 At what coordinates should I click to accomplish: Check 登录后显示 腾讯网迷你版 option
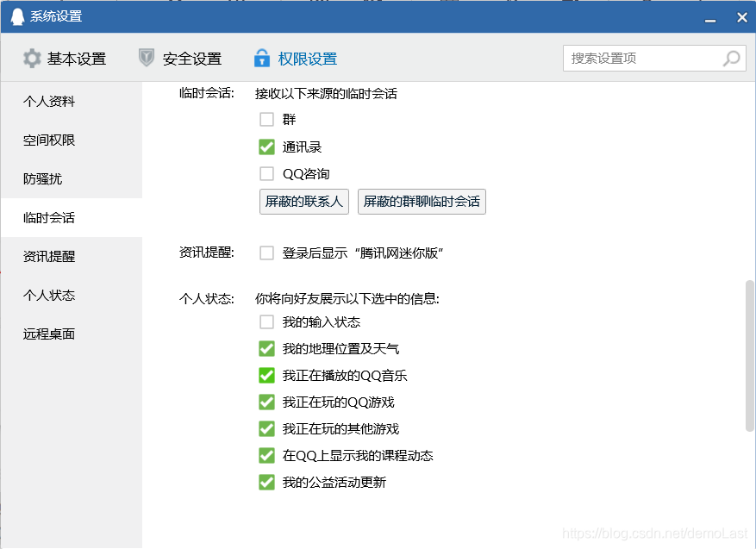266,253
